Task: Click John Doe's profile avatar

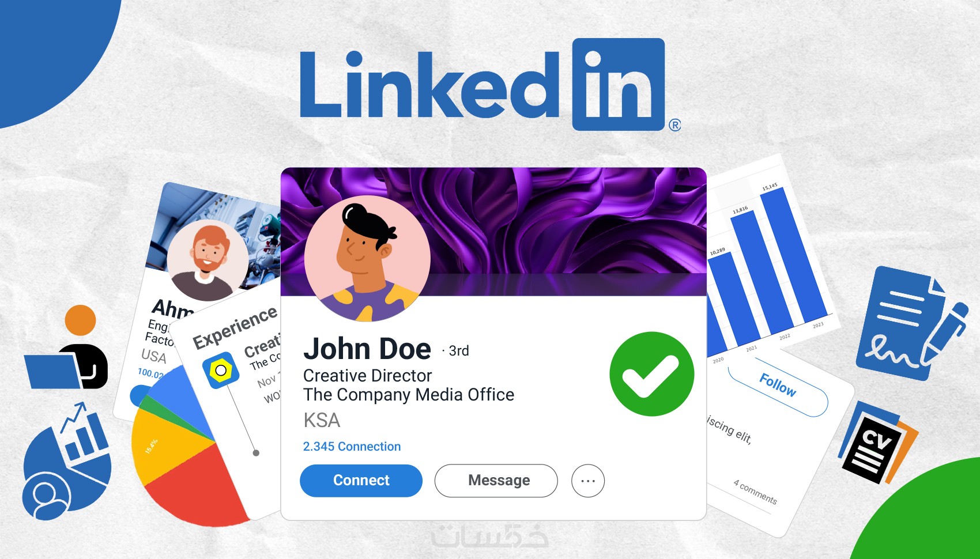Action: (x=367, y=258)
